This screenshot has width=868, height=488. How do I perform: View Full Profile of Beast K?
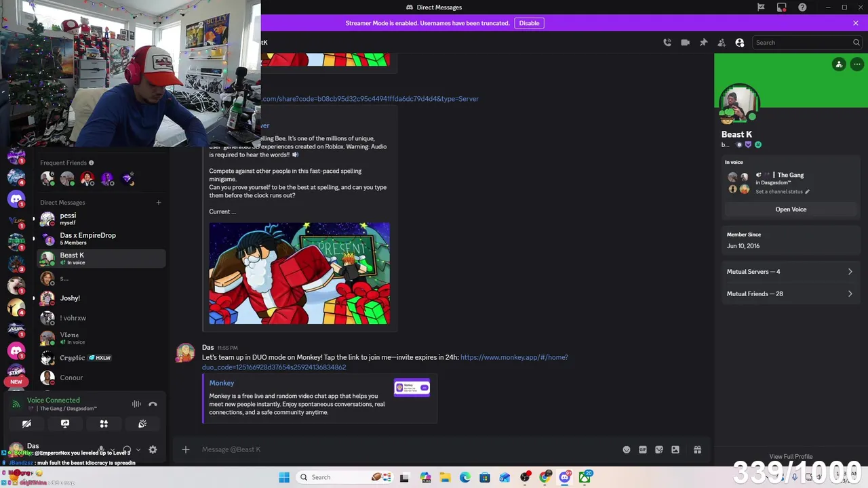[791, 456]
